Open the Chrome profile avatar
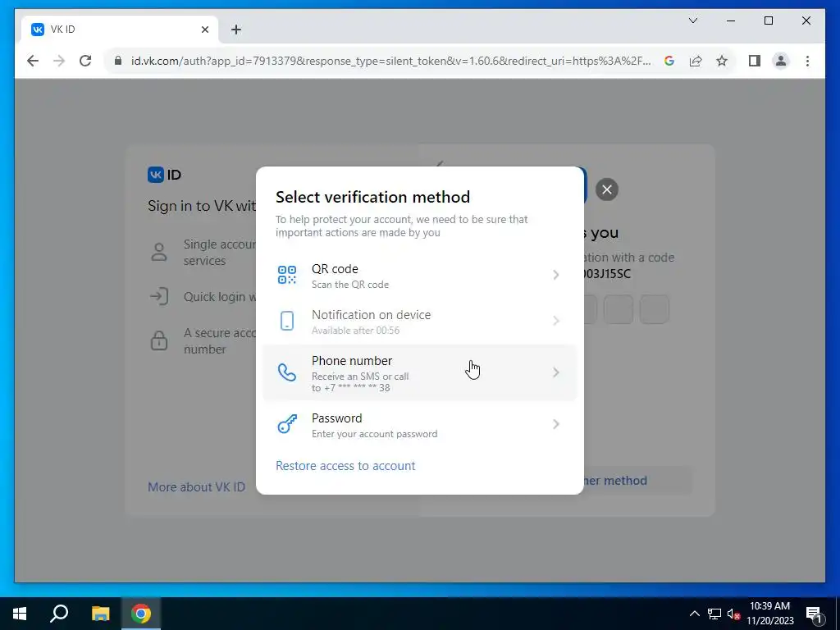The image size is (840, 630). (x=781, y=61)
